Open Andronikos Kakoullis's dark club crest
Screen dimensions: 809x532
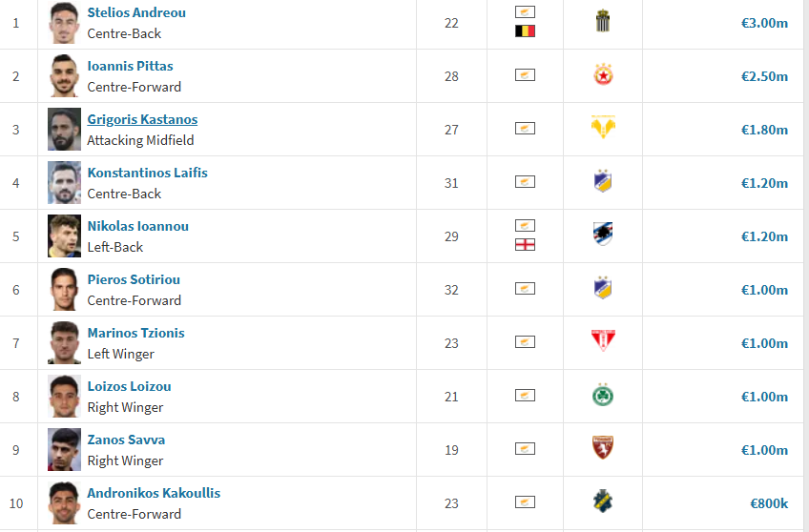603,501
